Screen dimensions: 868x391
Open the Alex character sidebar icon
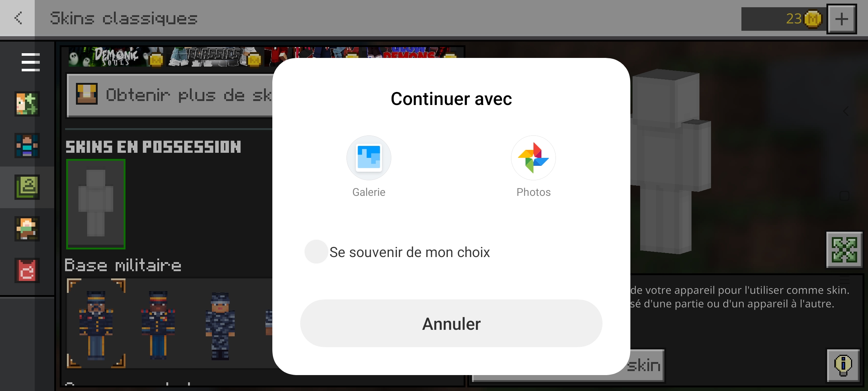click(x=27, y=229)
